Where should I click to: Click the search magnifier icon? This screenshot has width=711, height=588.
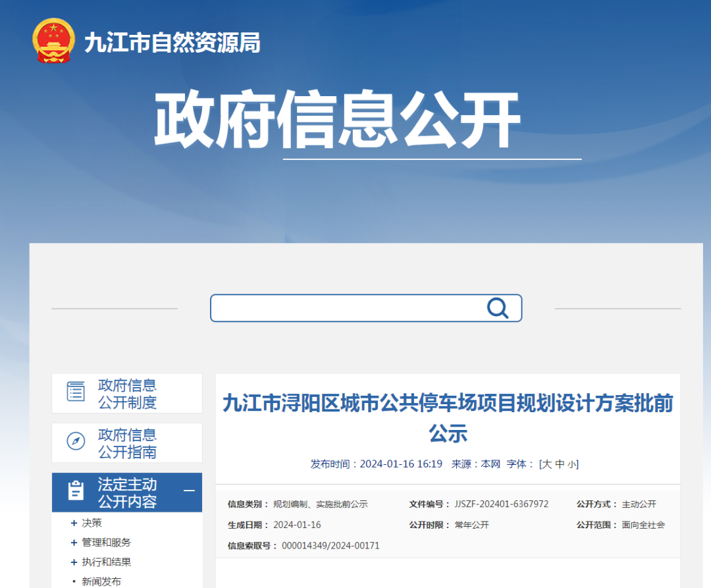(498, 308)
